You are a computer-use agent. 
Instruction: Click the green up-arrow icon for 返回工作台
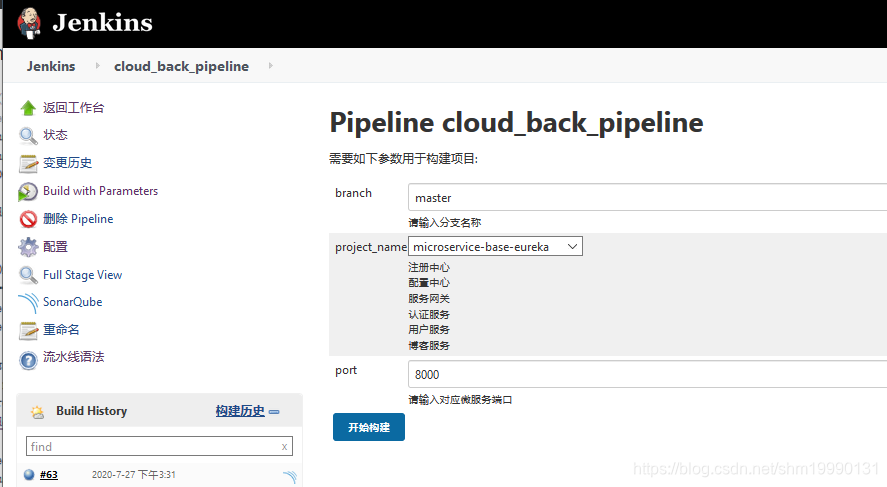(28, 107)
